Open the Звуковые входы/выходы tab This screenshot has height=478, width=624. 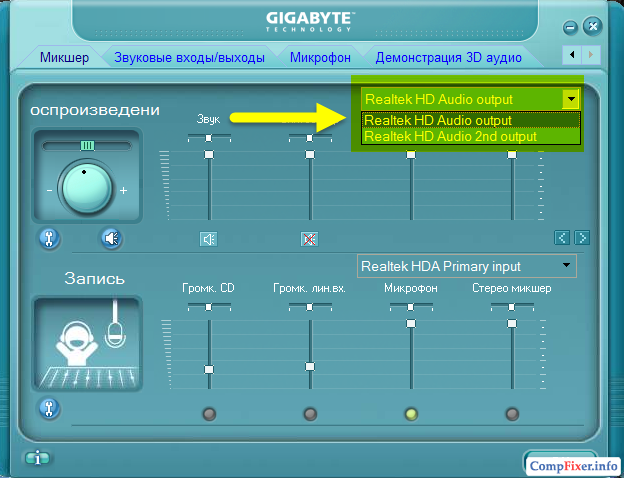[189, 57]
